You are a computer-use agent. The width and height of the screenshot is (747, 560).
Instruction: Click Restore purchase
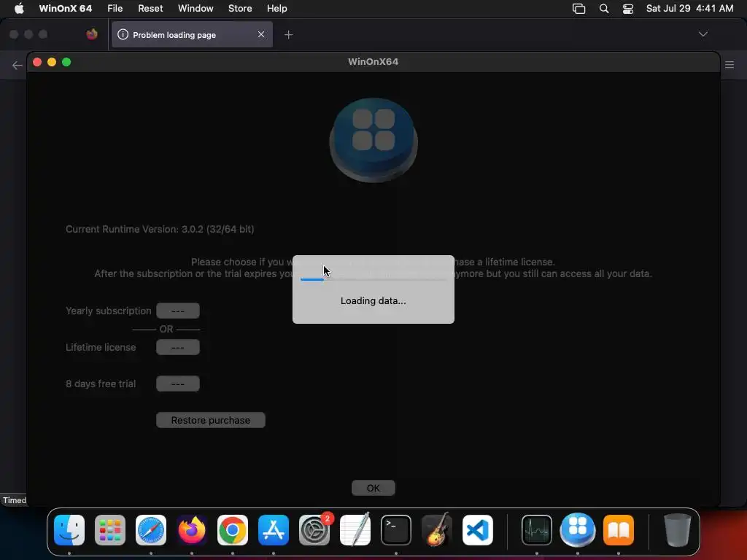click(x=211, y=420)
